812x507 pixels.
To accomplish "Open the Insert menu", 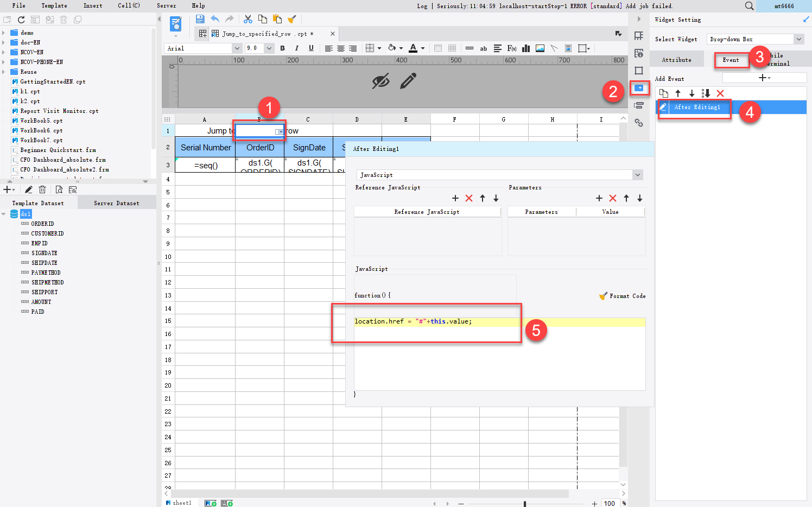I will coord(93,5).
